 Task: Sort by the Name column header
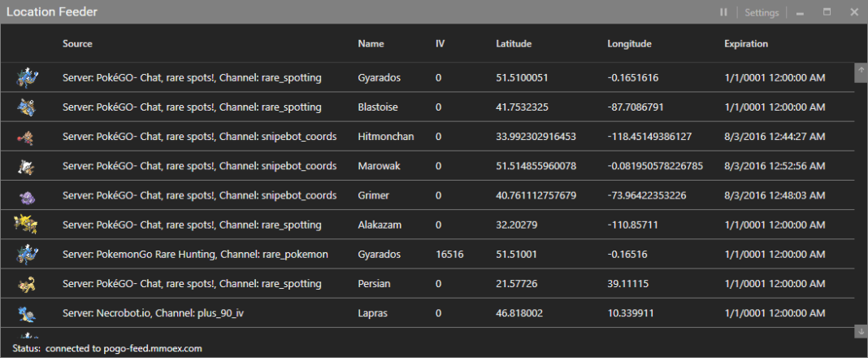tap(371, 44)
